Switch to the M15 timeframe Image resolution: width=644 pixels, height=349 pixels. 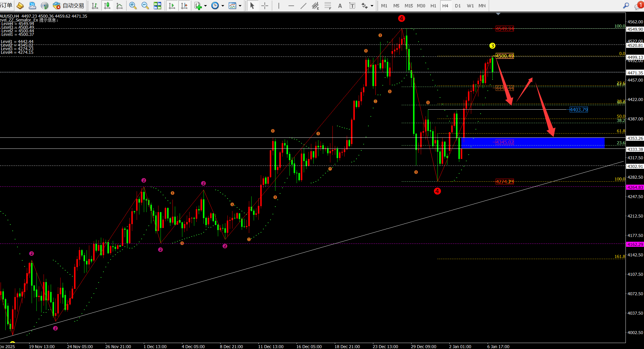(409, 6)
